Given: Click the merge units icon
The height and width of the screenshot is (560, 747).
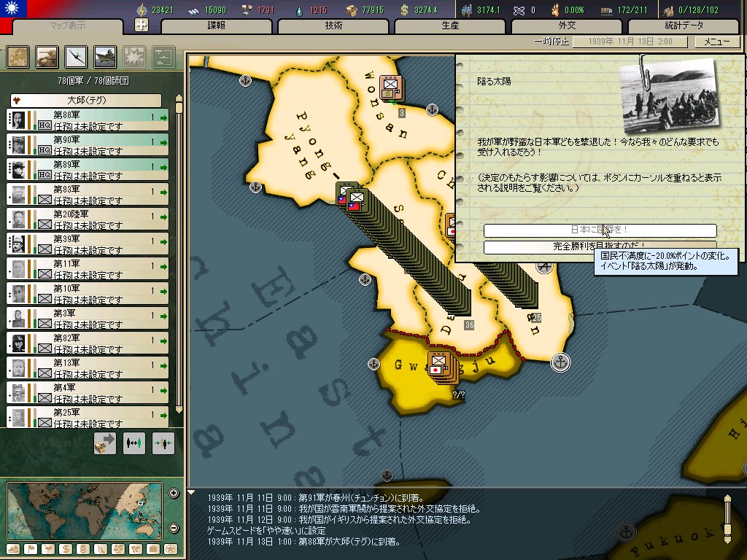Looking at the screenshot, I should pos(163,443).
